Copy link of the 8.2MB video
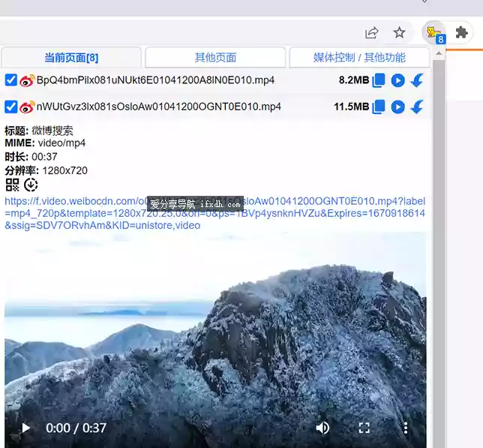This screenshot has height=448, width=483. pyautogui.click(x=379, y=80)
